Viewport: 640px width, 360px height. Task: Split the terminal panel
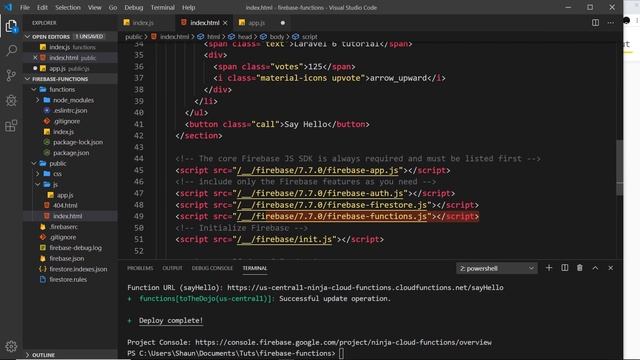coord(564,268)
